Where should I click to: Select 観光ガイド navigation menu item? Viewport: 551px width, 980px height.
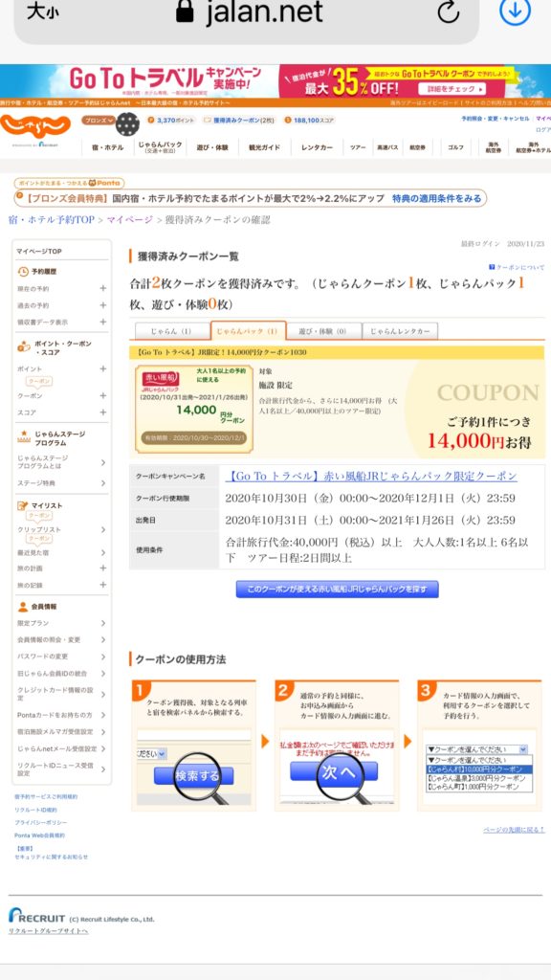click(x=265, y=148)
